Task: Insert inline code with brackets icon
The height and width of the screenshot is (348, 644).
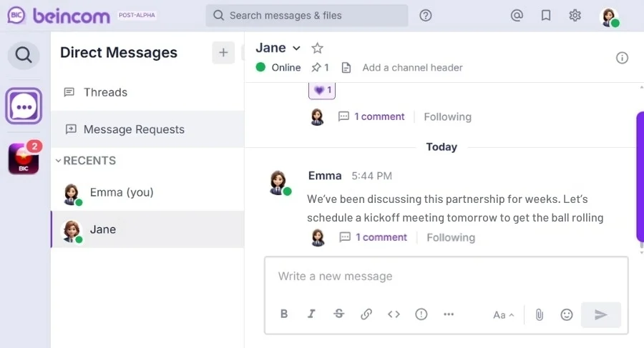Action: [x=394, y=314]
